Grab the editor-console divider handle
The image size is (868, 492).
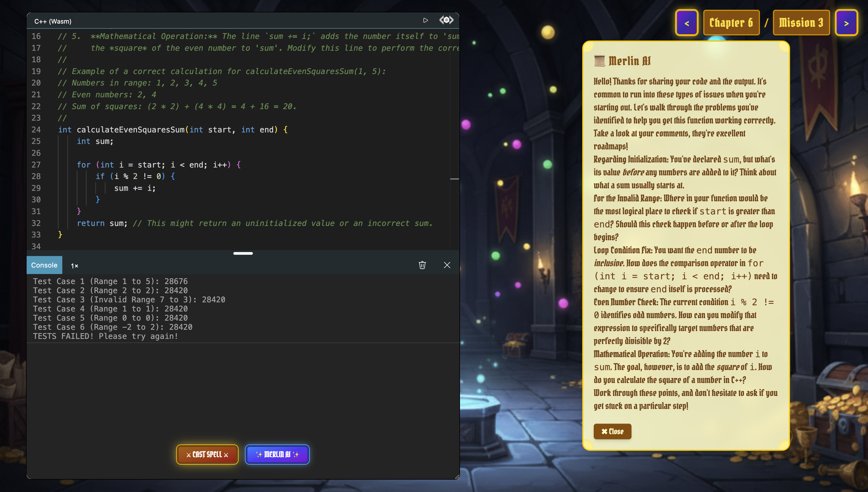(x=243, y=253)
